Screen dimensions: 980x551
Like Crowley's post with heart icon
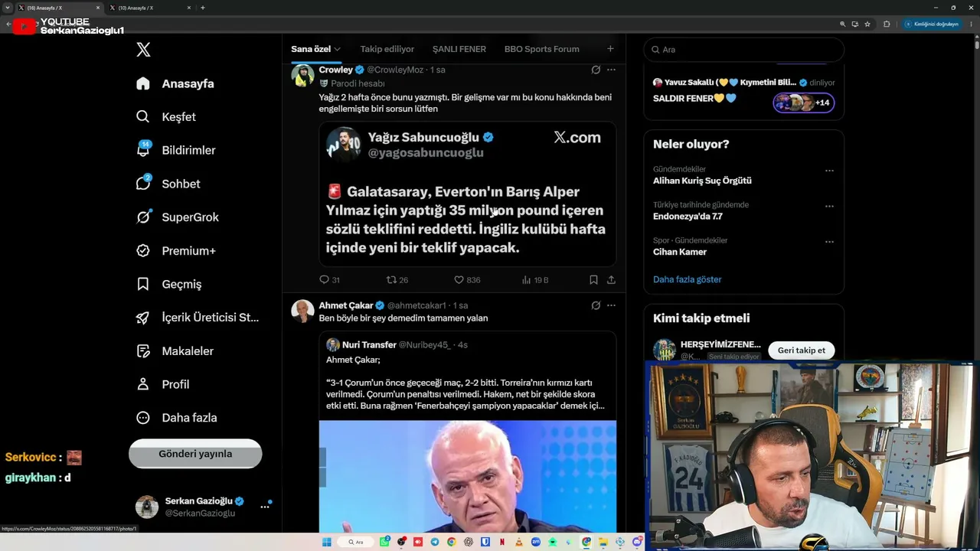click(x=467, y=280)
